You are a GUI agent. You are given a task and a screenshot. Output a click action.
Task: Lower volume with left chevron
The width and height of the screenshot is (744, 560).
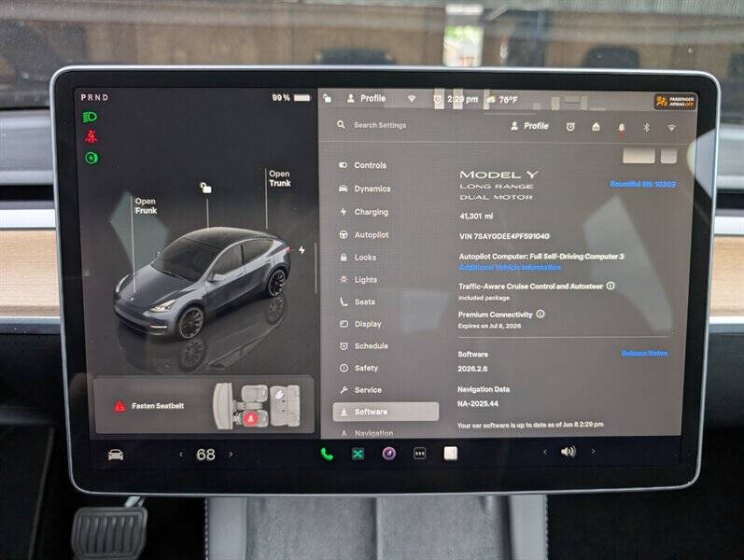(545, 452)
